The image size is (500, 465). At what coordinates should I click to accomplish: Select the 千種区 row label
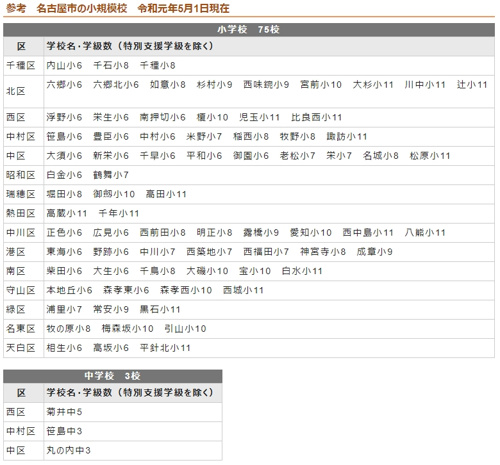point(21,65)
